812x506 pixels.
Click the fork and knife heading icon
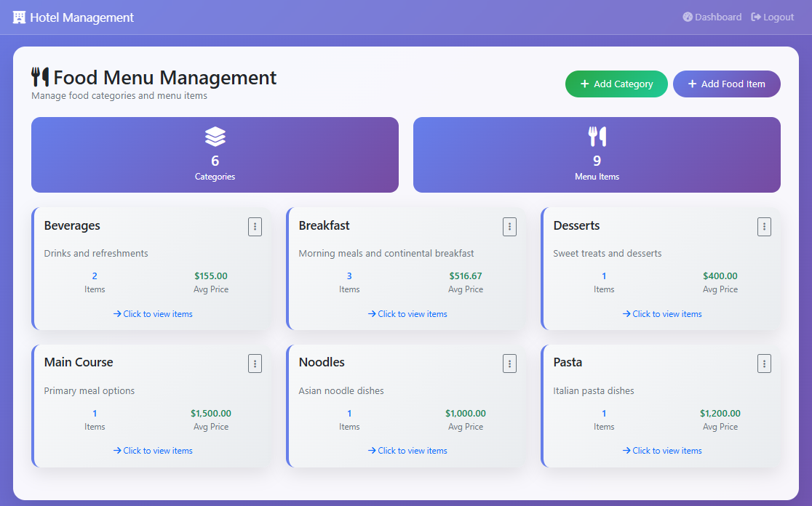tap(40, 77)
